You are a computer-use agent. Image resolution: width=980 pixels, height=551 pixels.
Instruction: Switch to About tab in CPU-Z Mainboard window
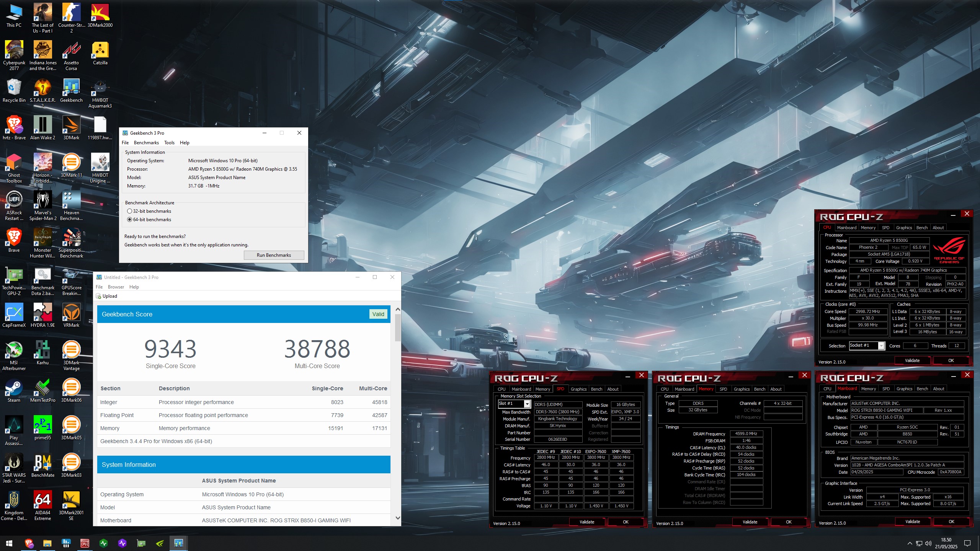tap(938, 389)
